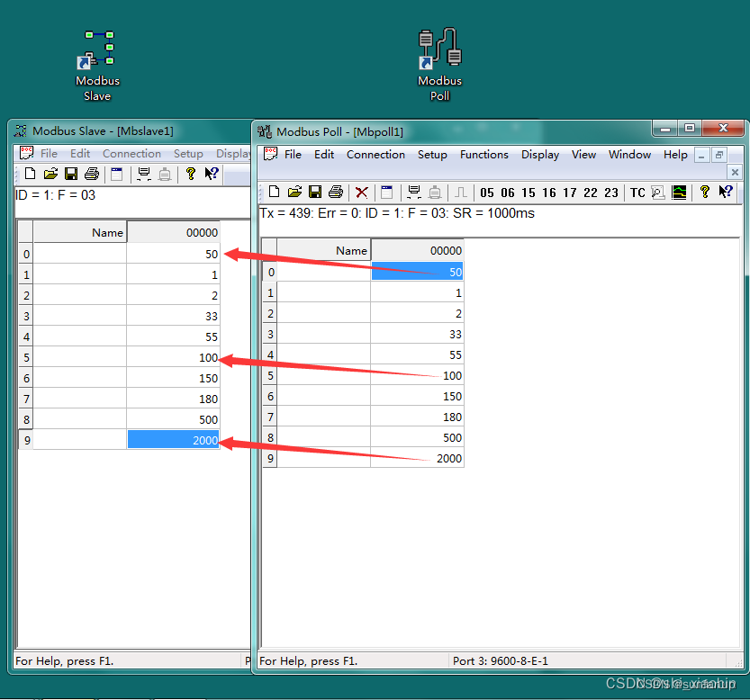Open Help menu in Modbus Poll
Viewport: 750px width, 700px height.
coord(675,155)
